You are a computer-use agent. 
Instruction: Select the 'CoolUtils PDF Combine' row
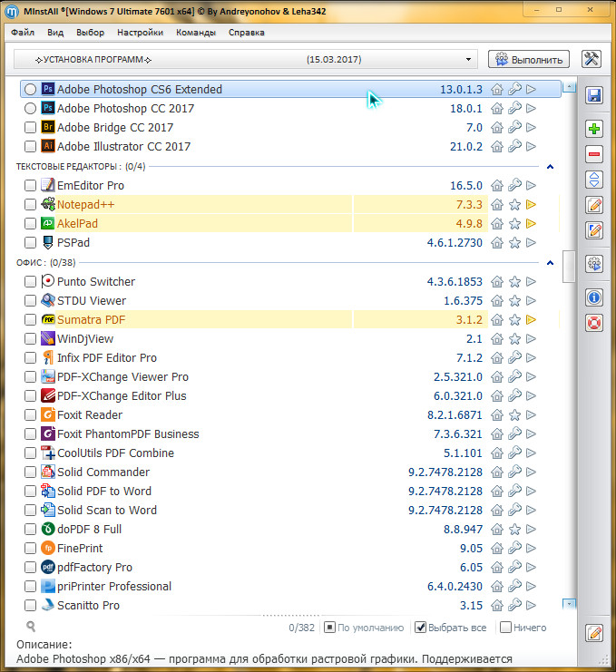coord(290,453)
